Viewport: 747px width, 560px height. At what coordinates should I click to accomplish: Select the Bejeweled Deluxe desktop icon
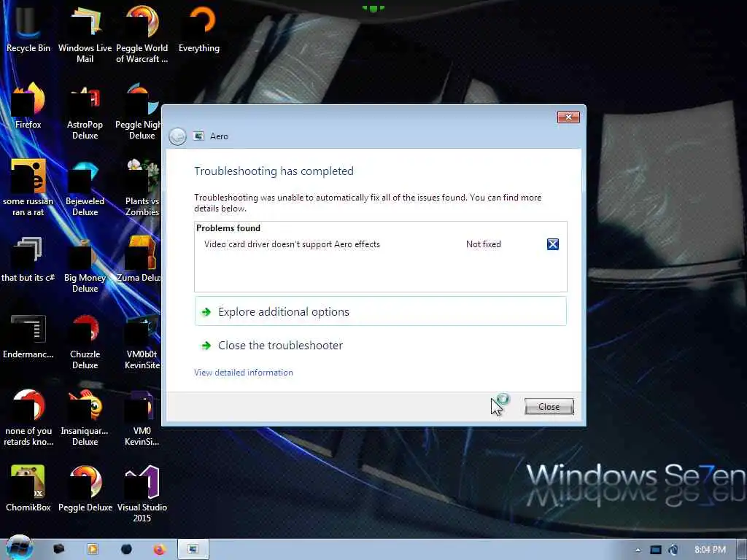(x=85, y=187)
